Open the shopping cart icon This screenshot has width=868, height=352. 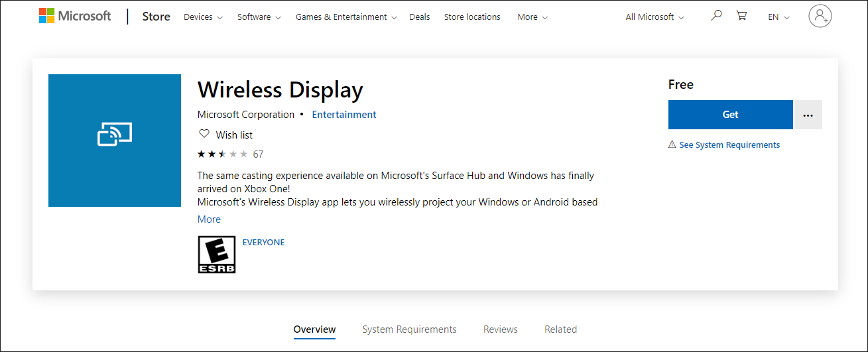coord(741,16)
